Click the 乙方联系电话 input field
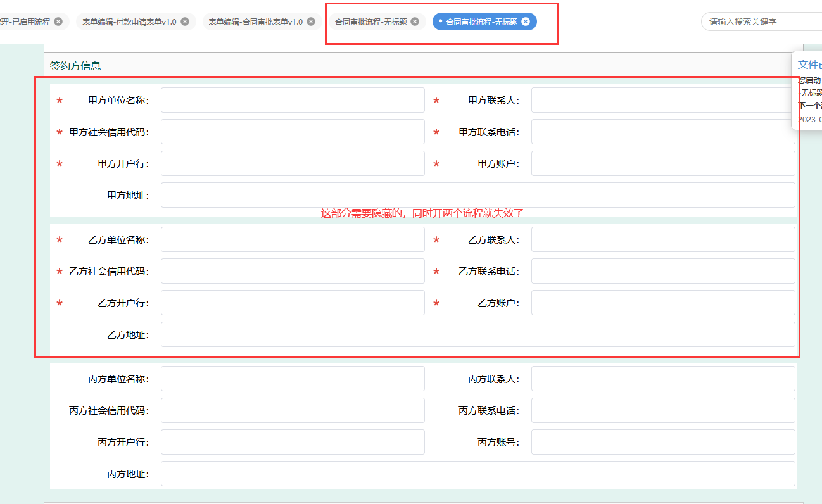Viewport: 822px width, 504px height. tap(663, 271)
